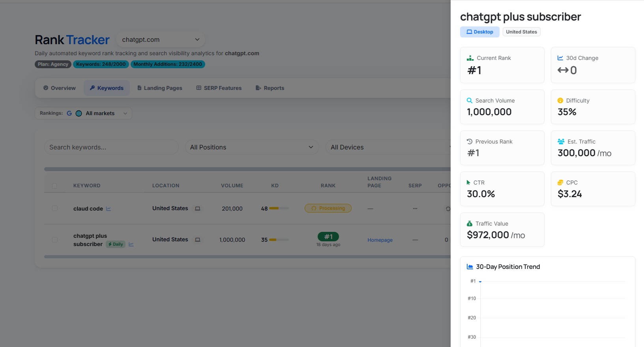Viewport: 644px width, 347px height.
Task: Open trend chart icon next to chatgpt plus subscriber
Action: click(131, 244)
